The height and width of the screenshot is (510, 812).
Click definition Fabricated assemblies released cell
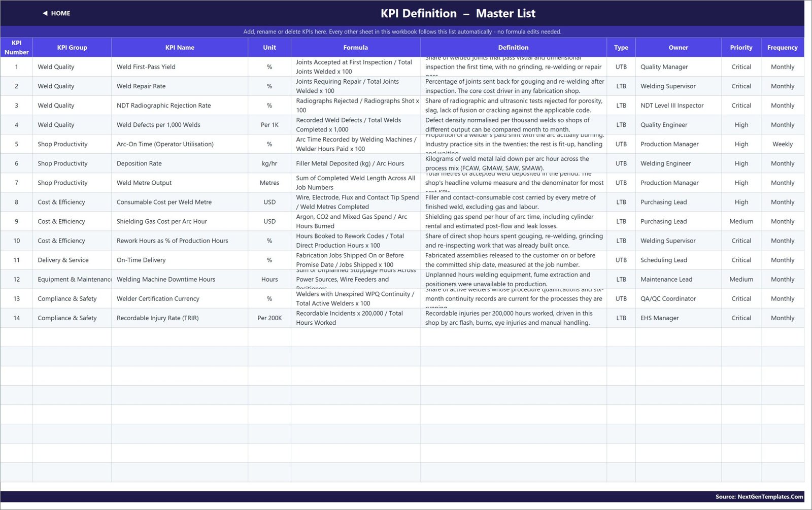[513, 260]
